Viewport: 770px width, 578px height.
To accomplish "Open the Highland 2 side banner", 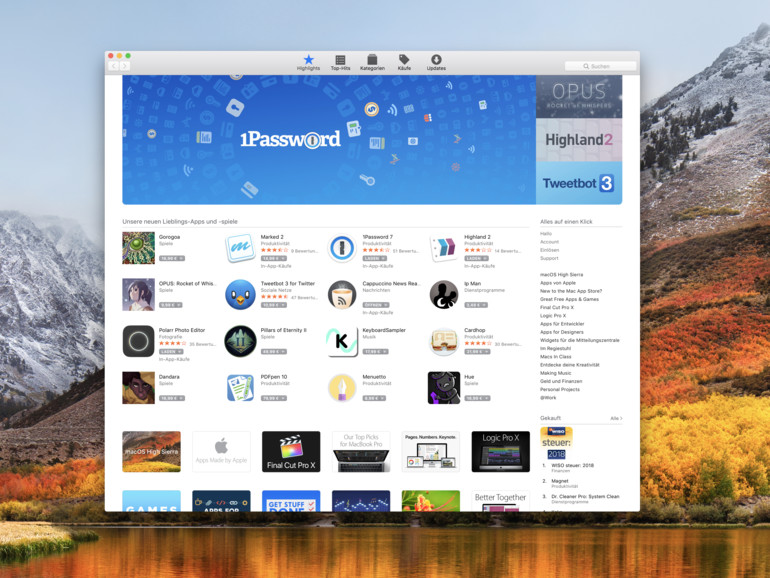I will pos(579,140).
